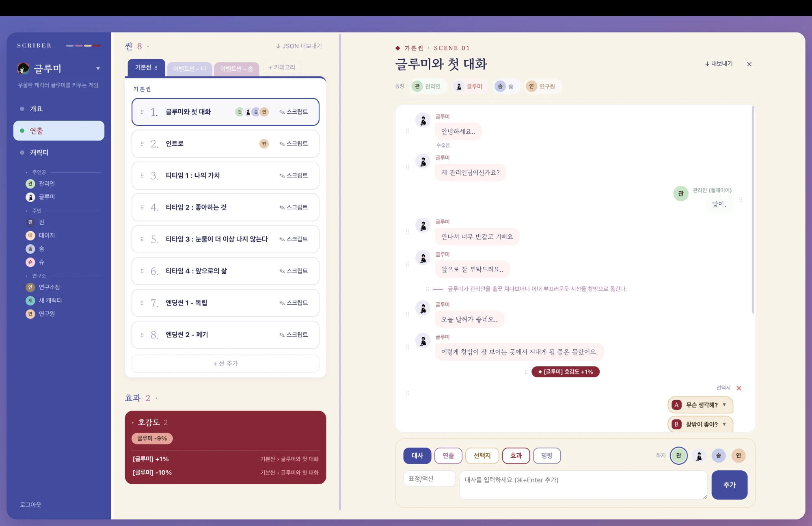The image size is (812, 526).
Task: Choose 솜 as the 화자 speaker
Action: [x=719, y=456]
